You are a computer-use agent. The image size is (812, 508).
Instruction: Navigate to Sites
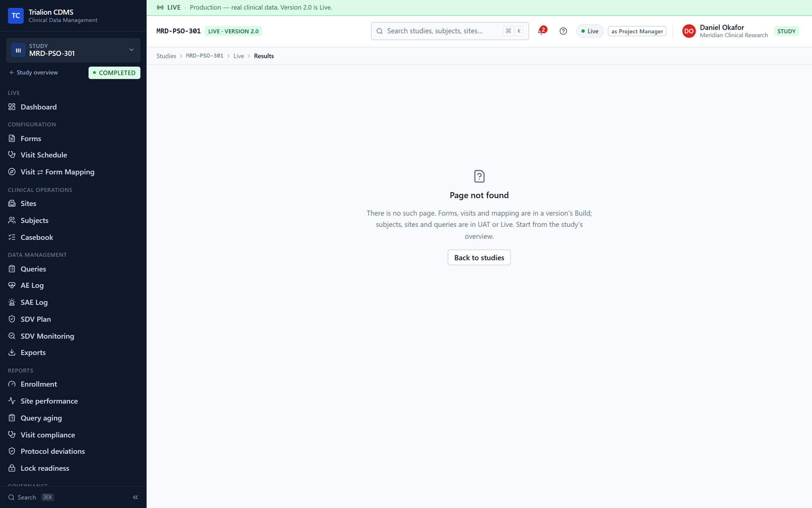(x=73, y=204)
